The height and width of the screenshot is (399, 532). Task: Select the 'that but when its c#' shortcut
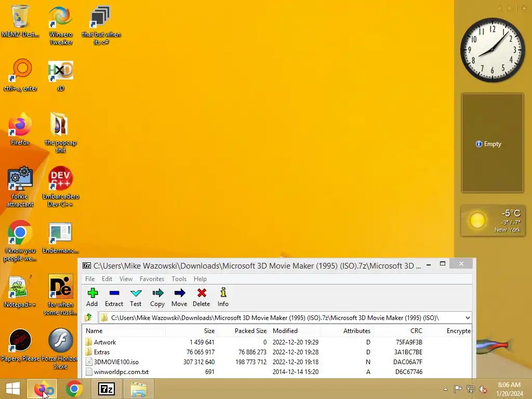(101, 25)
